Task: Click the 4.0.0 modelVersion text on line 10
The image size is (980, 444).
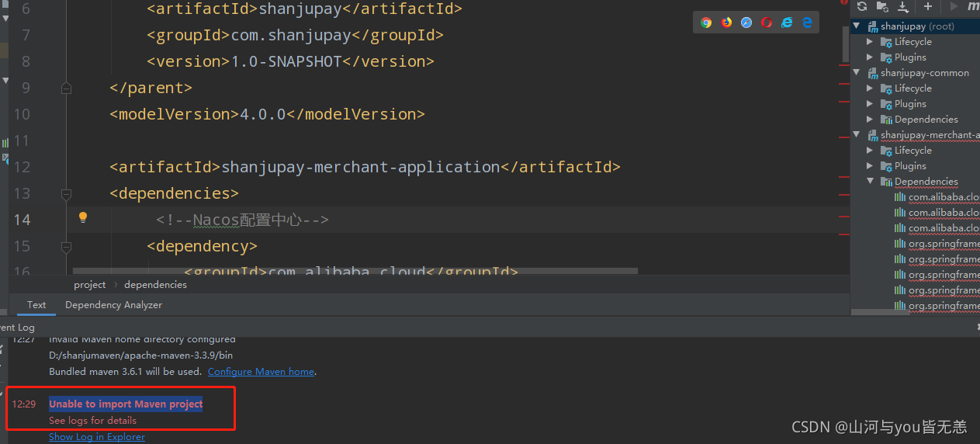Action: click(263, 114)
